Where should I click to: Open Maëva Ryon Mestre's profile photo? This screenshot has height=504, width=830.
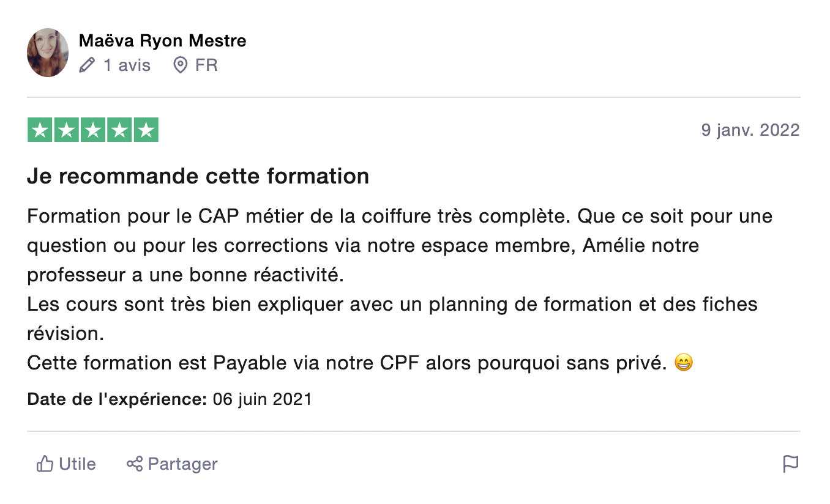coord(48,53)
